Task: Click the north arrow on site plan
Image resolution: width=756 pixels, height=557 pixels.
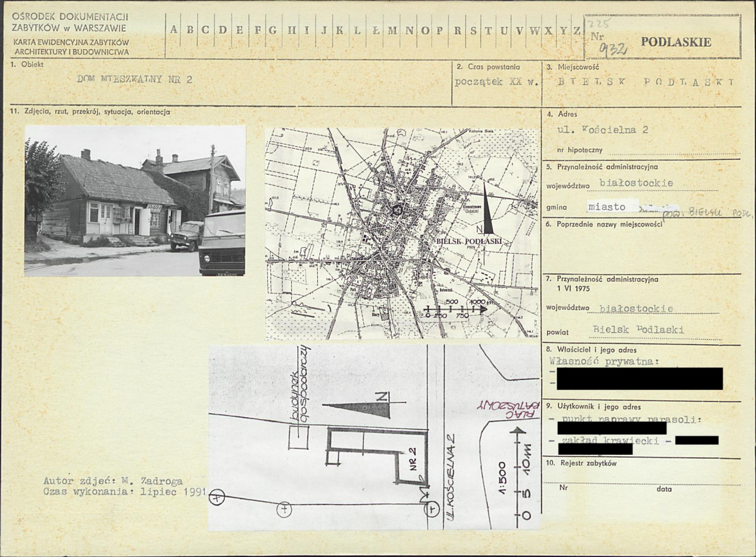Action: click(x=361, y=408)
